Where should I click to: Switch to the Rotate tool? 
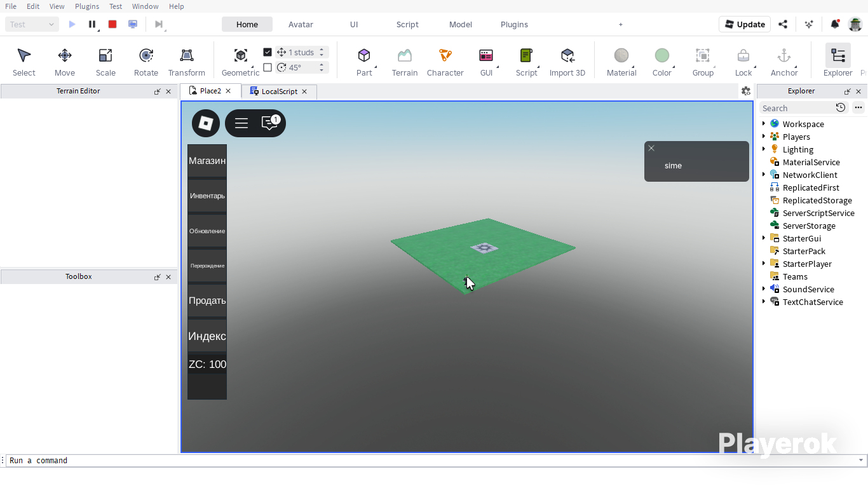coord(146,62)
